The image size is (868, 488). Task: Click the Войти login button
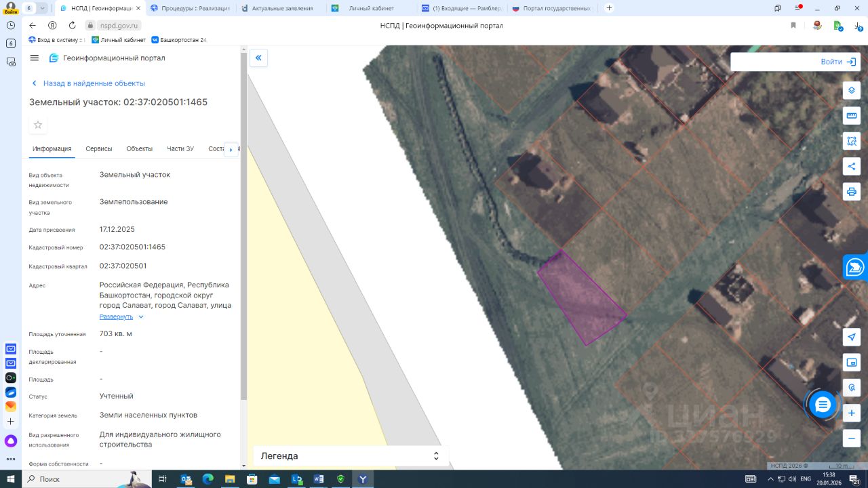[839, 62]
